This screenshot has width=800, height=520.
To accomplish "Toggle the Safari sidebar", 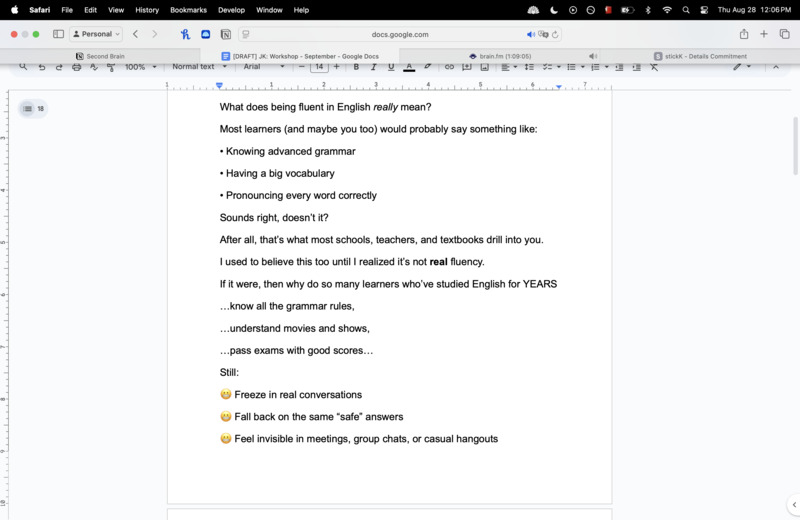I will tap(58, 34).
